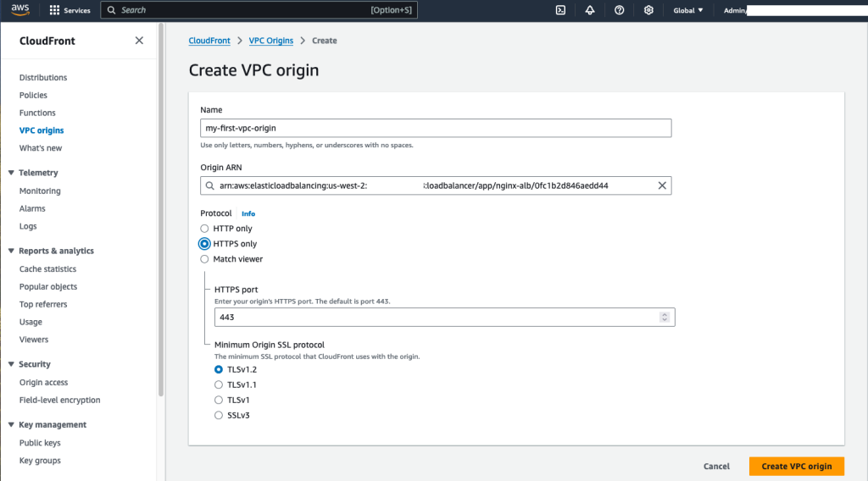Choose TLSv1 as minimum SSL protocol
The image size is (868, 481).
pos(219,401)
